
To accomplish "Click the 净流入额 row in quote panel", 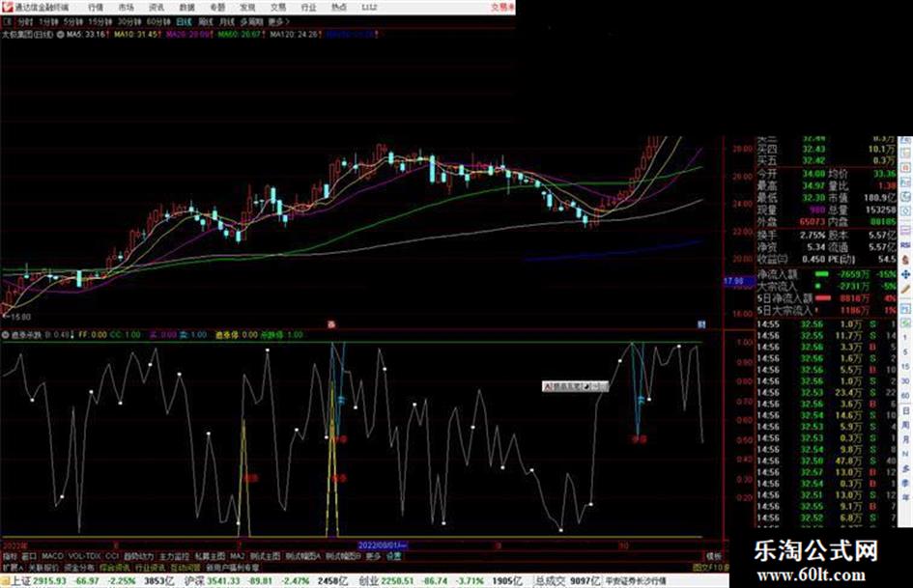I will (827, 273).
